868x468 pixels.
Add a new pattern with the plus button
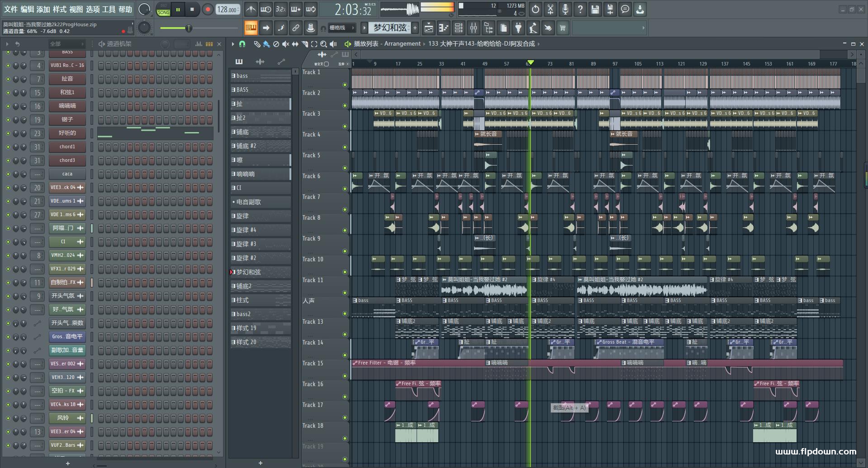[415, 28]
